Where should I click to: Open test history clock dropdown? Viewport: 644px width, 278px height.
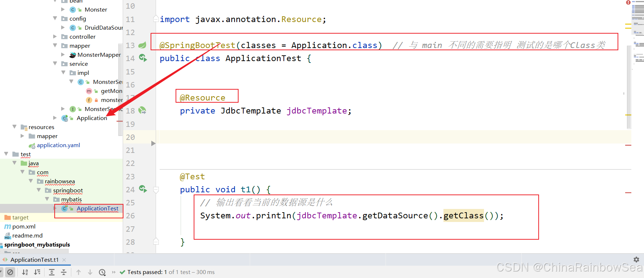tap(102, 272)
